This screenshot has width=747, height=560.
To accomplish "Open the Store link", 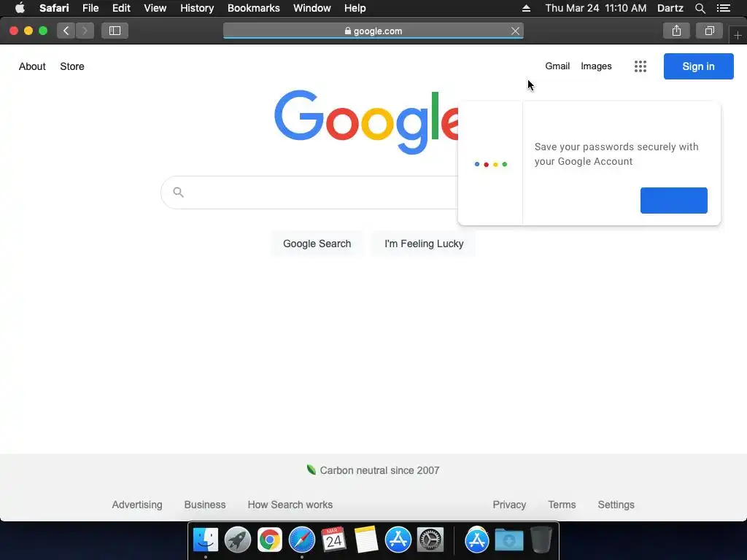I will click(x=72, y=66).
